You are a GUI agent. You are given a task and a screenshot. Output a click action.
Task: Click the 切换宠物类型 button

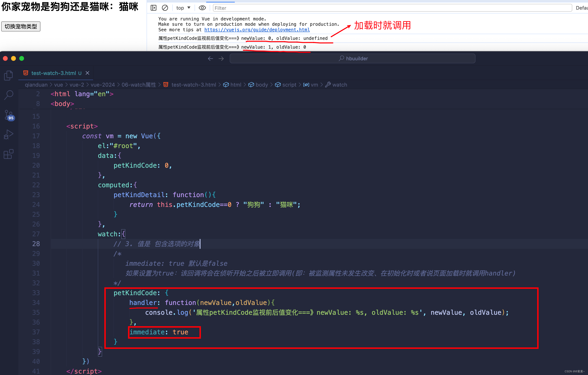coord(21,26)
